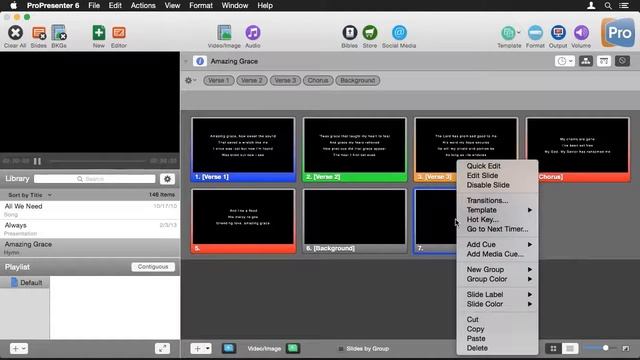Viewport: 640px width, 360px height.
Task: Open the library settings gear icon
Action: tap(167, 179)
